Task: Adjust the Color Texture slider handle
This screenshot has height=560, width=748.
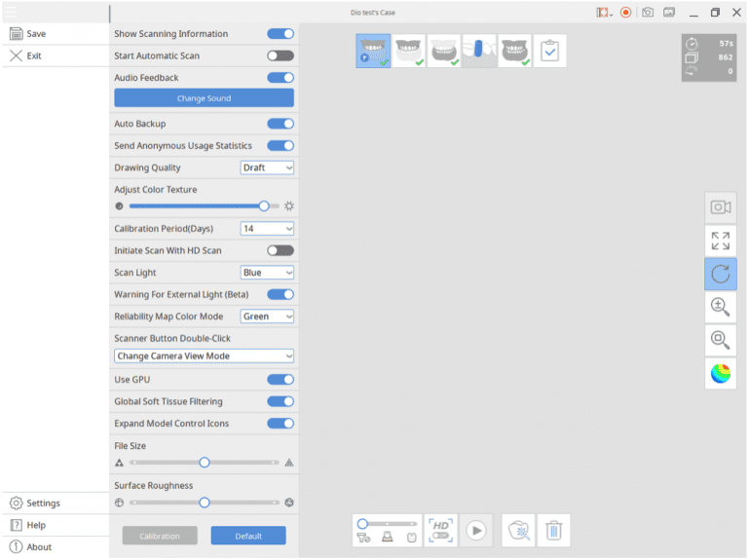Action: pyautogui.click(x=264, y=206)
